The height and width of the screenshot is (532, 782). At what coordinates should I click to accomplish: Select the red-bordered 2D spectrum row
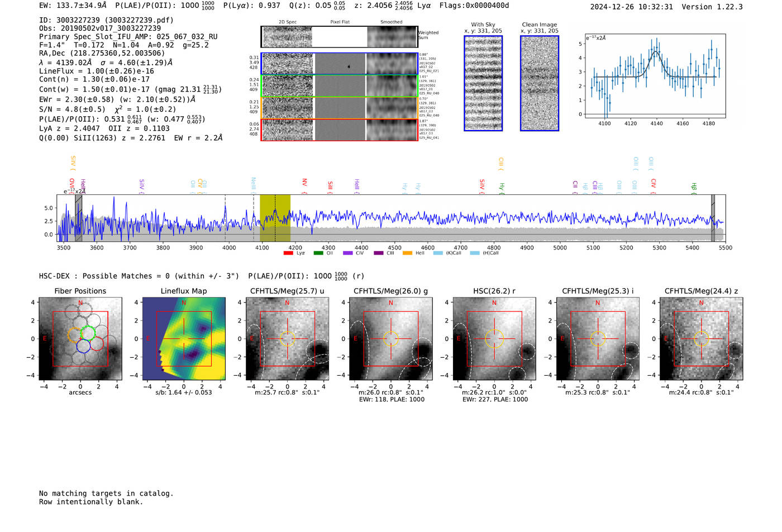pyautogui.click(x=340, y=130)
